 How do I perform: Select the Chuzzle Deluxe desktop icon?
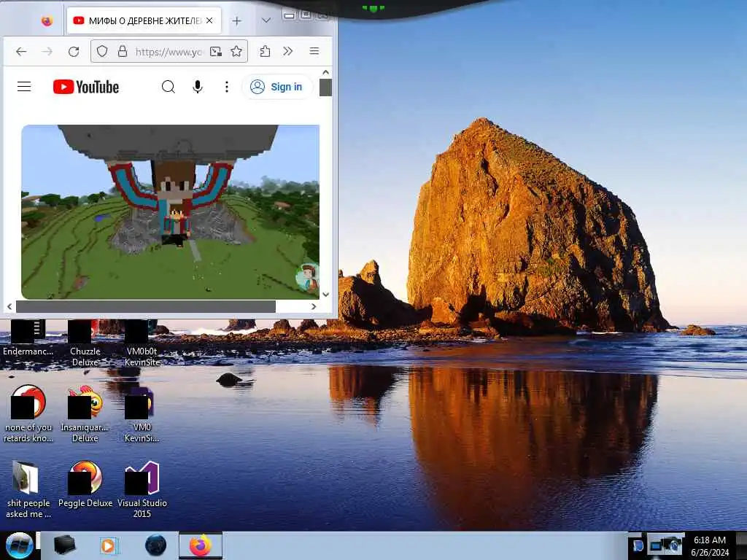(x=85, y=344)
